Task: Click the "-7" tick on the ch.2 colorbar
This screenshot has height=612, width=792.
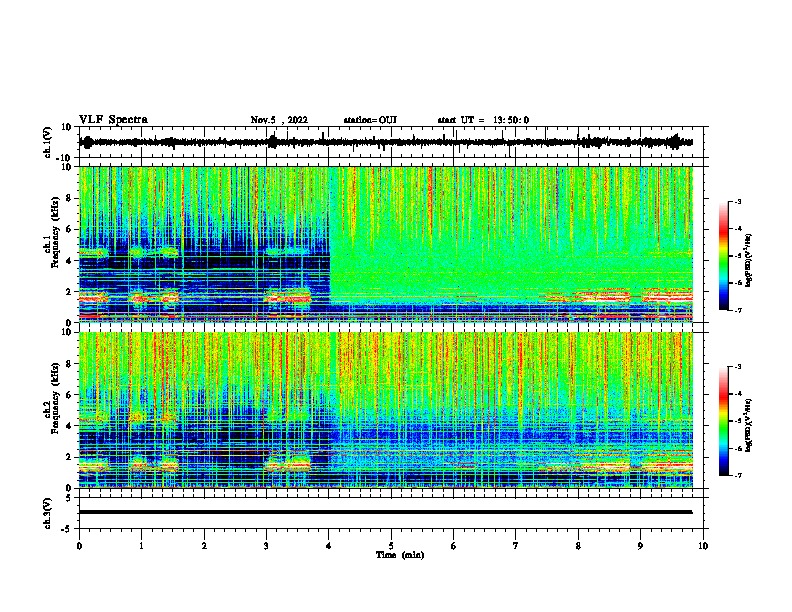Action: [x=738, y=475]
